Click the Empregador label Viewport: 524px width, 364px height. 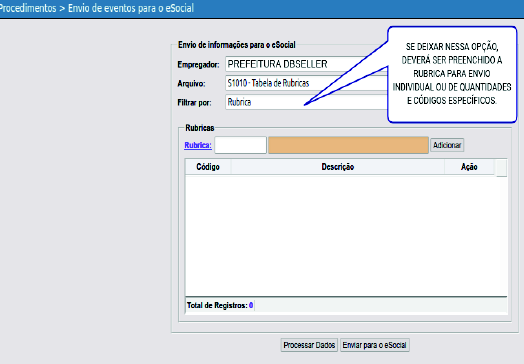(x=198, y=64)
